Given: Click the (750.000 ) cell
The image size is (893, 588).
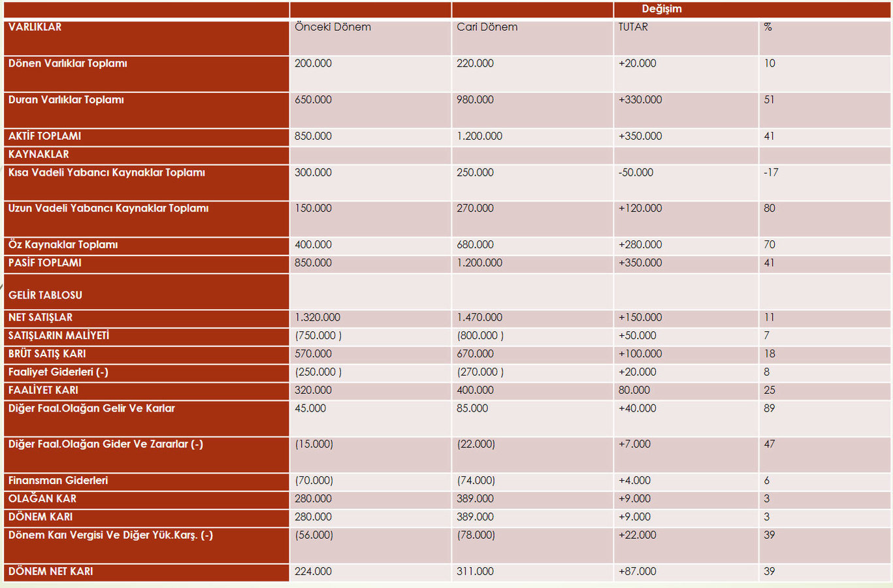Looking at the screenshot, I should [x=318, y=336].
